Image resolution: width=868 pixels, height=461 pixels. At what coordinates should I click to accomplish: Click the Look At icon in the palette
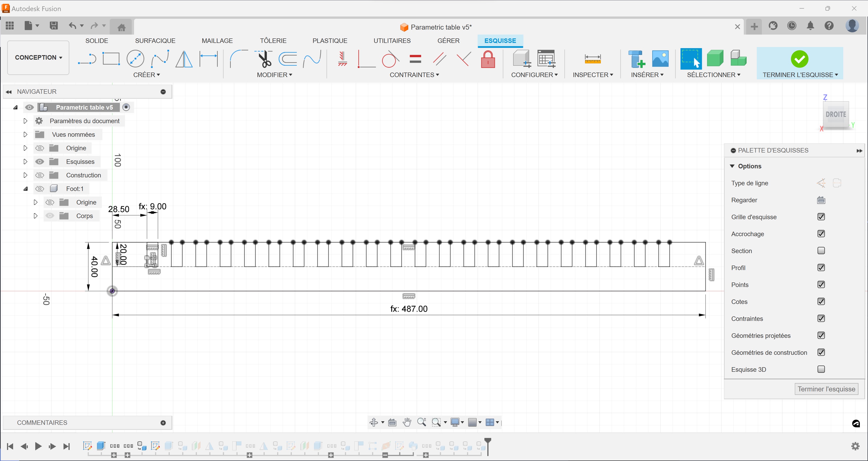coord(821,200)
